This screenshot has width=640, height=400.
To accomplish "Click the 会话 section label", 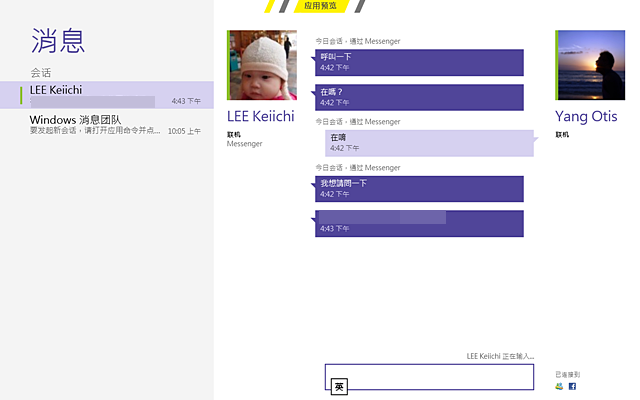I will [x=41, y=73].
